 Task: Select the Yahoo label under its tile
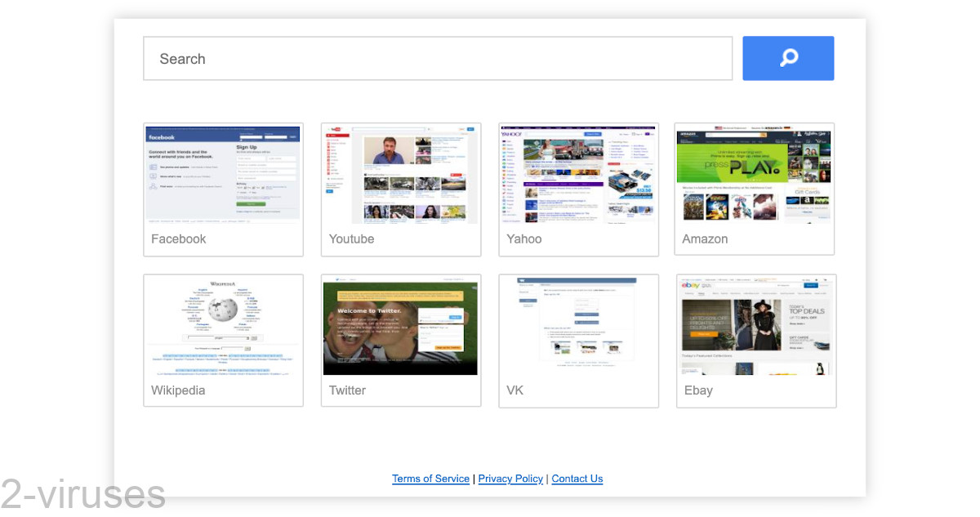tap(523, 238)
